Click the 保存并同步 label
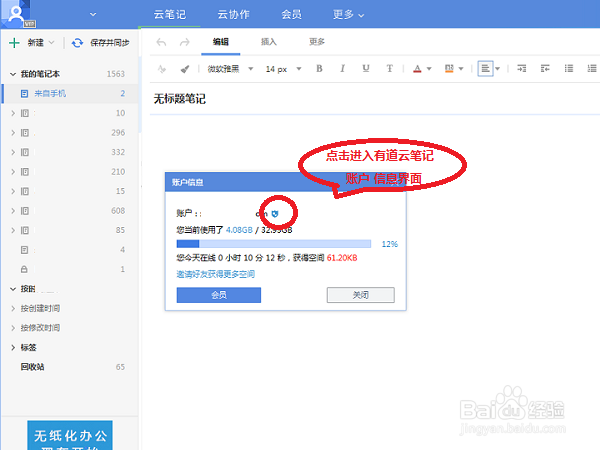 pos(110,42)
